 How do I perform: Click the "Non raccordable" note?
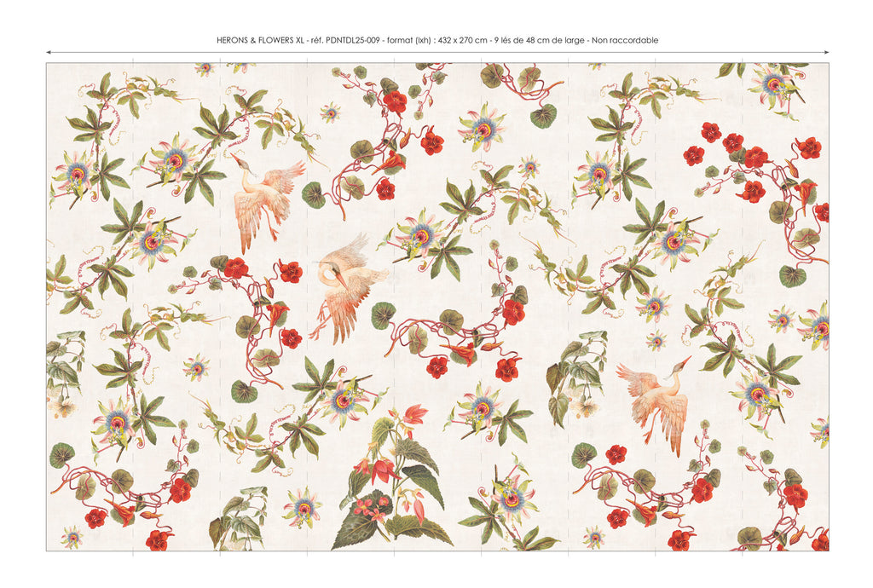625,40
